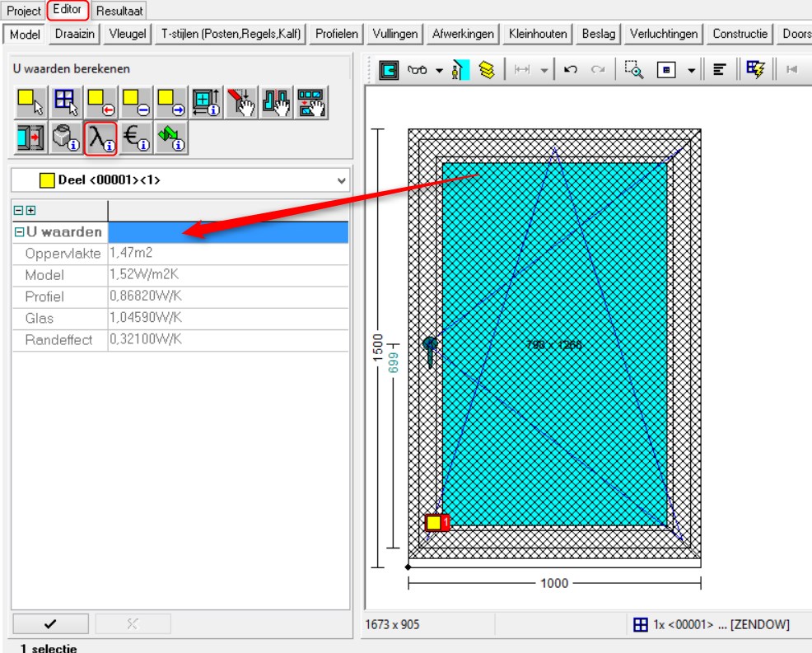This screenshot has height=653, width=812.
Task: Click yellow square with red left arrow
Action: [101, 103]
